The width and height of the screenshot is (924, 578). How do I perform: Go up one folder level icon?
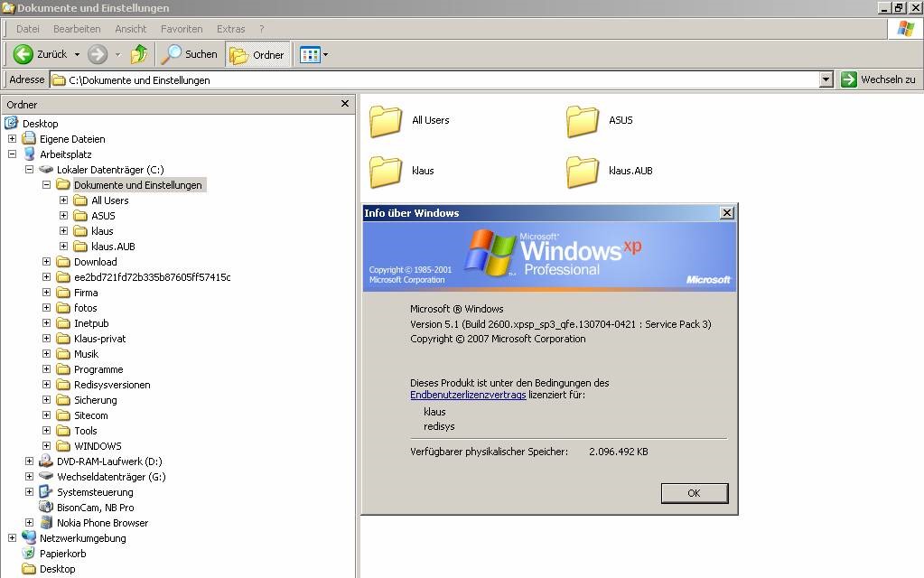coord(139,54)
